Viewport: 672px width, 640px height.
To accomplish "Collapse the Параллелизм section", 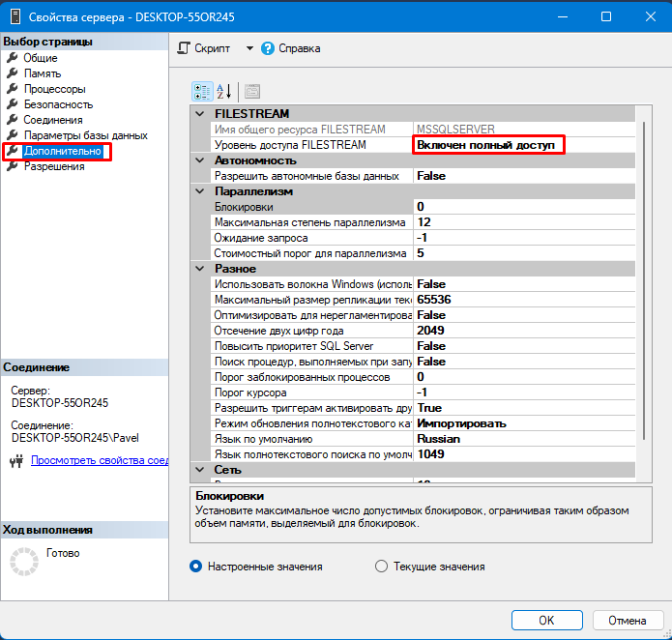I will [200, 191].
